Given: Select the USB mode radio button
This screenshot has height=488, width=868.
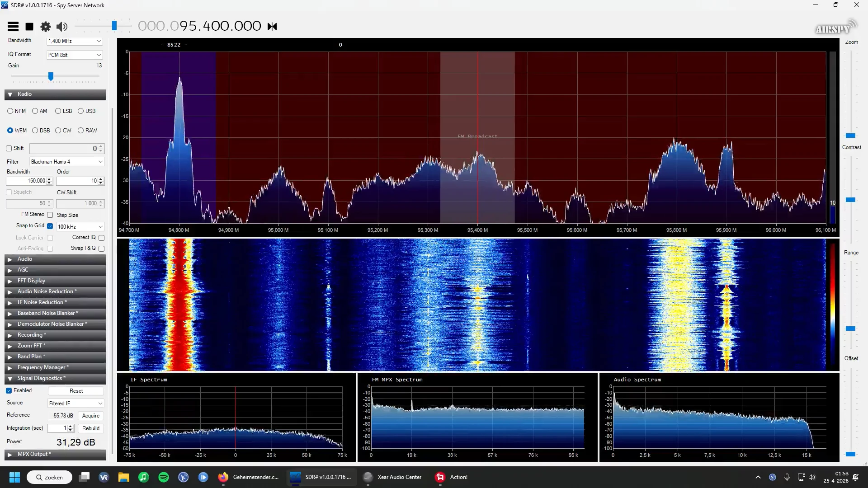Looking at the screenshot, I should pyautogui.click(x=80, y=111).
